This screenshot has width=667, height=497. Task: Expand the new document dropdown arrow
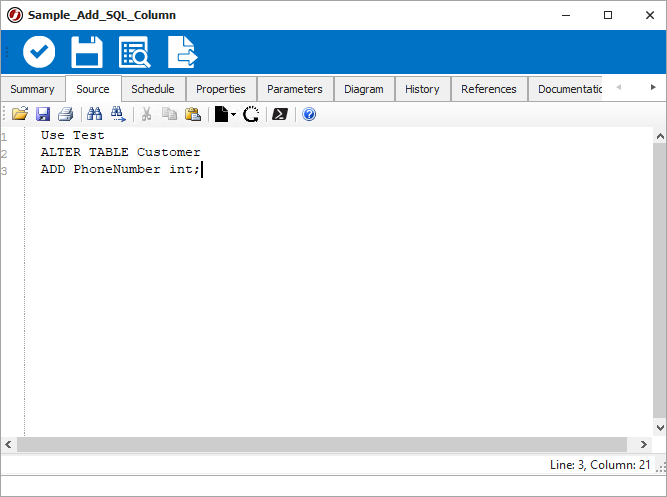233,114
